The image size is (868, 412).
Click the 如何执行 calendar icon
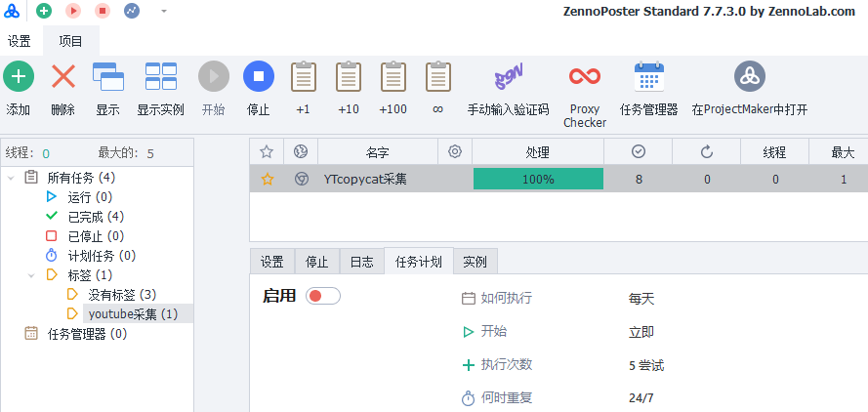(x=469, y=299)
